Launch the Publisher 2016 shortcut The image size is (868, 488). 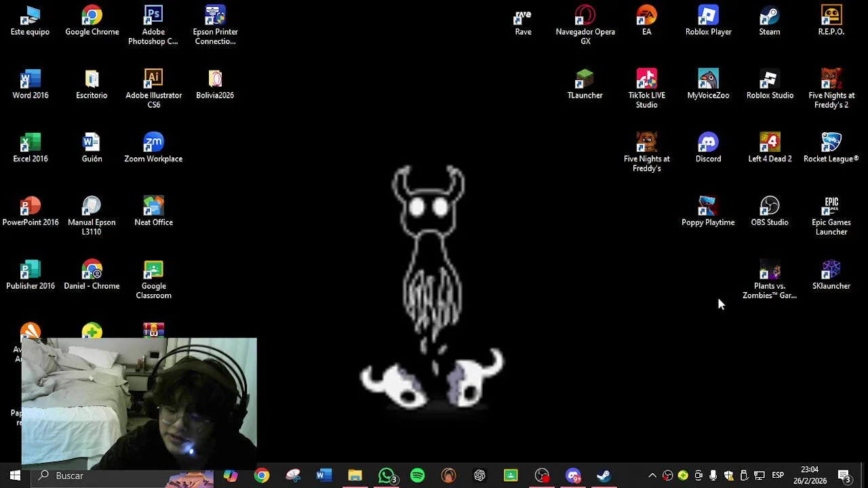pos(31,276)
